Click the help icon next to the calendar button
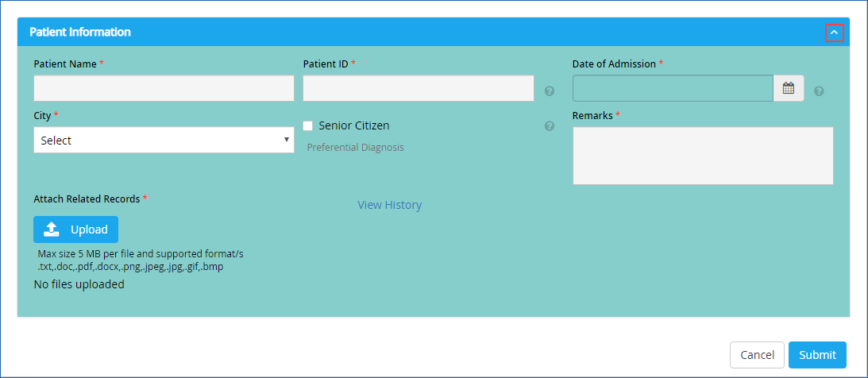 (x=819, y=91)
